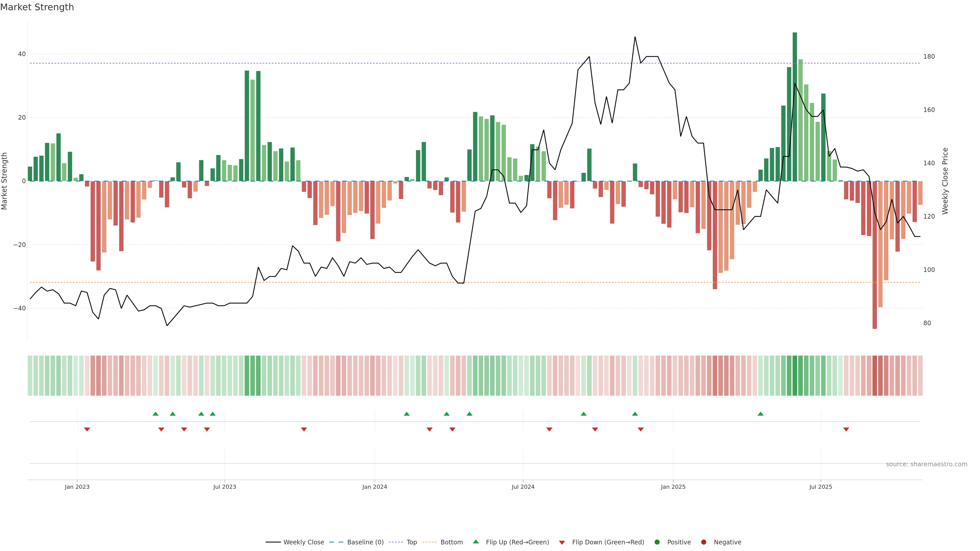This screenshot has height=551, width=980.
Task: Click the last red flip-down marker after Jul 2025
Action: point(846,429)
